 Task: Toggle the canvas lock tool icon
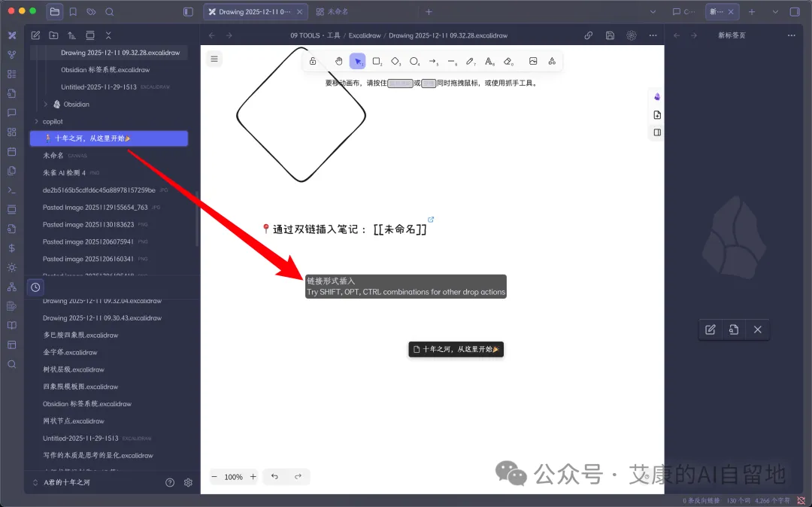click(313, 61)
